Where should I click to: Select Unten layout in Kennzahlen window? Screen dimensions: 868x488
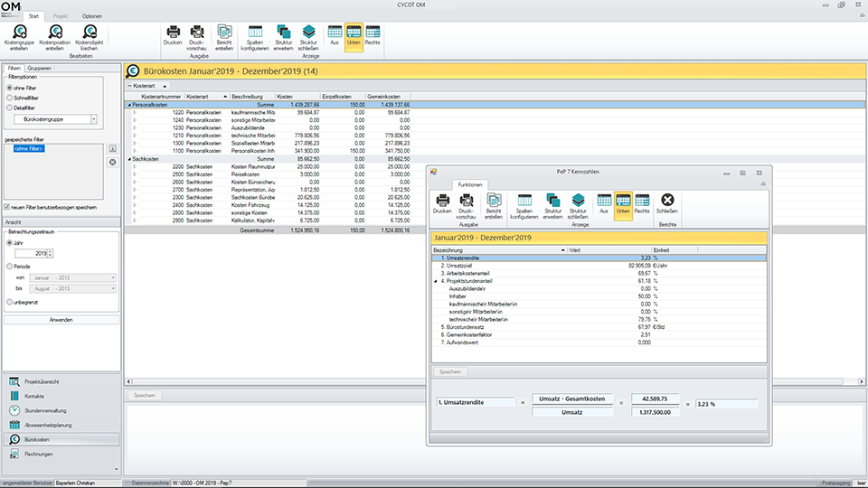(x=623, y=206)
